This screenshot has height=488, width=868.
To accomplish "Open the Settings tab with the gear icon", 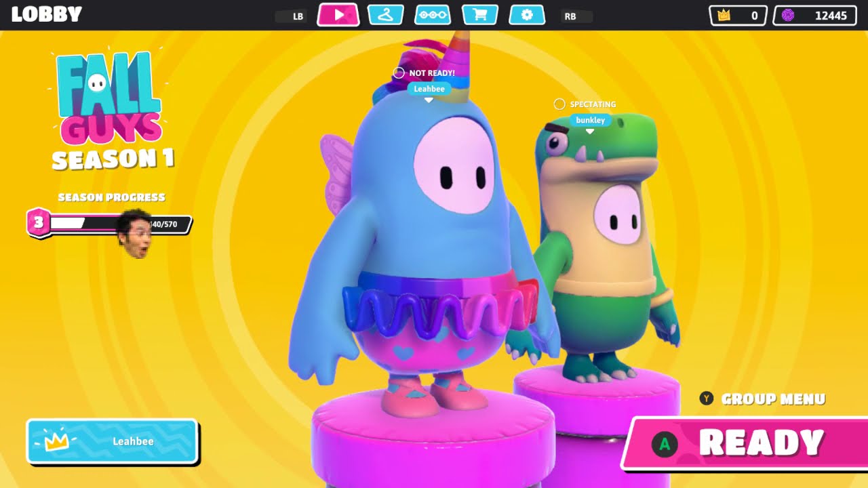I will [527, 15].
